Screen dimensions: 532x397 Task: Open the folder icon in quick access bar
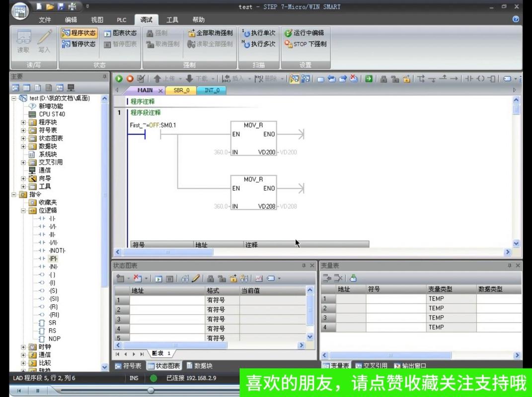pyautogui.click(x=50, y=6)
